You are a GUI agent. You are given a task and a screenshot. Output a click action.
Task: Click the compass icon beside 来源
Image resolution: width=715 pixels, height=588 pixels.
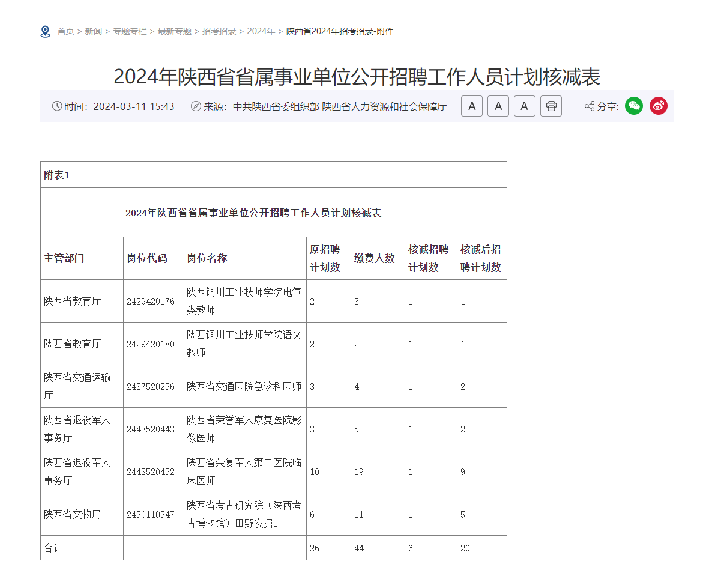pos(196,106)
